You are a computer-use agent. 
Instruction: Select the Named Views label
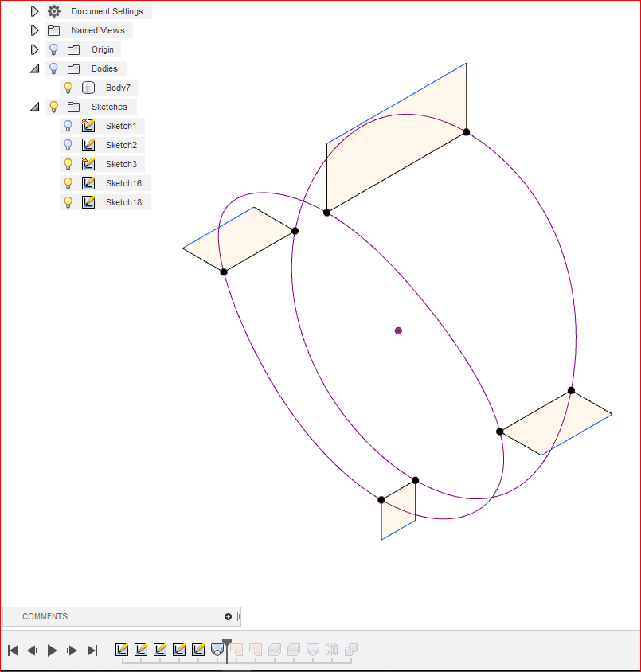click(x=98, y=30)
